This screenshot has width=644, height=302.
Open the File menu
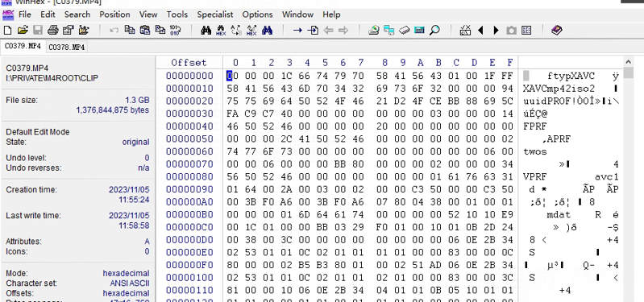pos(25,14)
